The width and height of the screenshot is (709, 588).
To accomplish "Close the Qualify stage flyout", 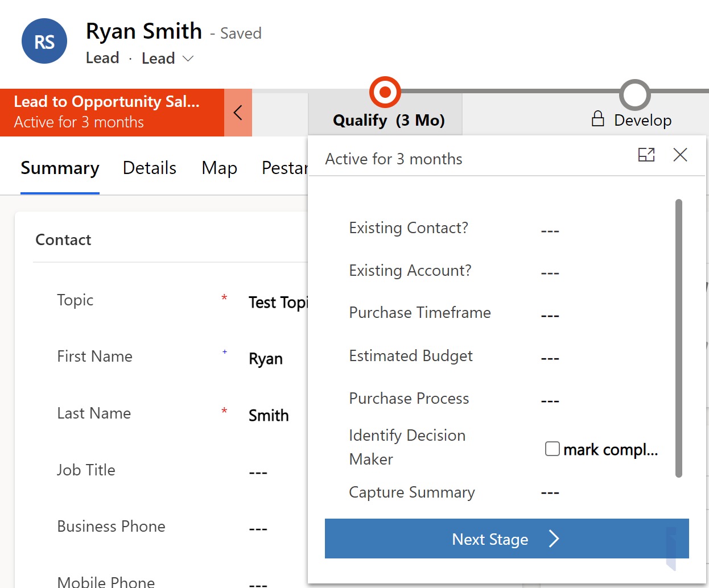I will coord(680,155).
